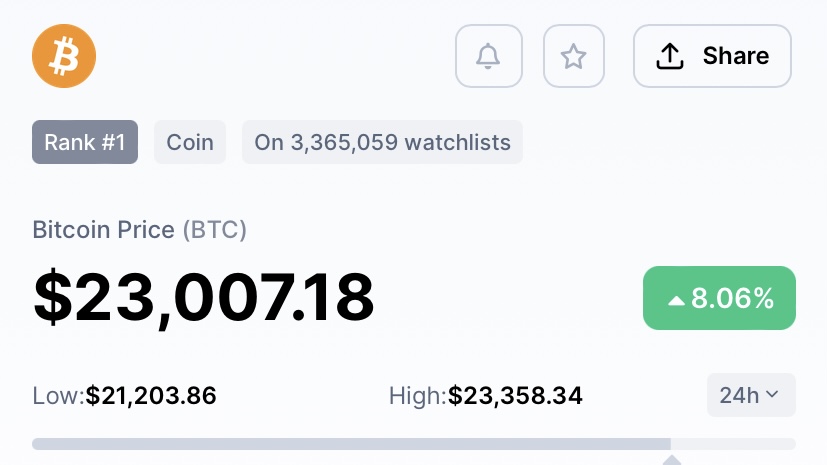Viewport: 827px width, 465px height.
Task: Click the Low $21,203.86 value
Action: (151, 395)
